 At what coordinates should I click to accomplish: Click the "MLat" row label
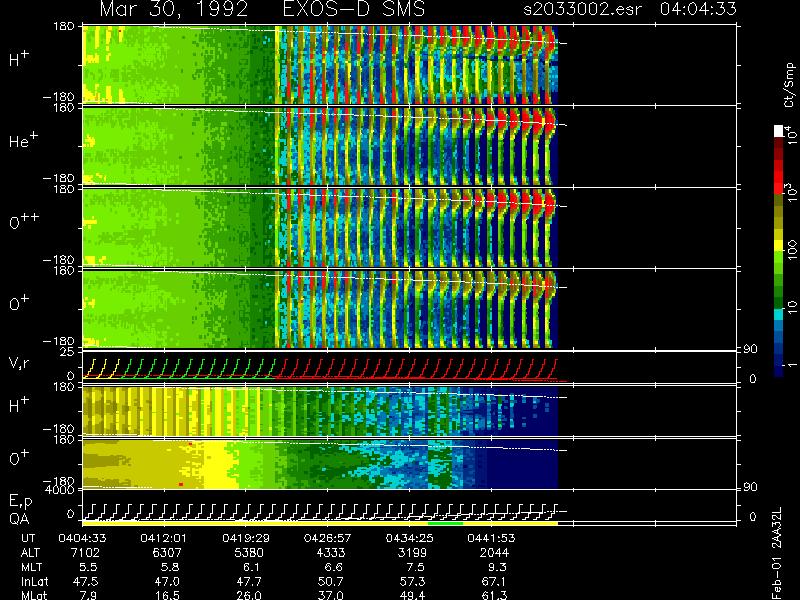point(34,595)
